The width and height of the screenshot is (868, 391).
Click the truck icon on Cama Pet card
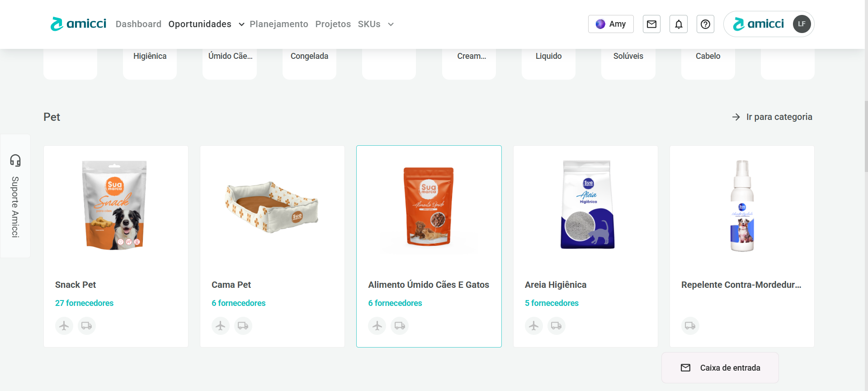(243, 325)
